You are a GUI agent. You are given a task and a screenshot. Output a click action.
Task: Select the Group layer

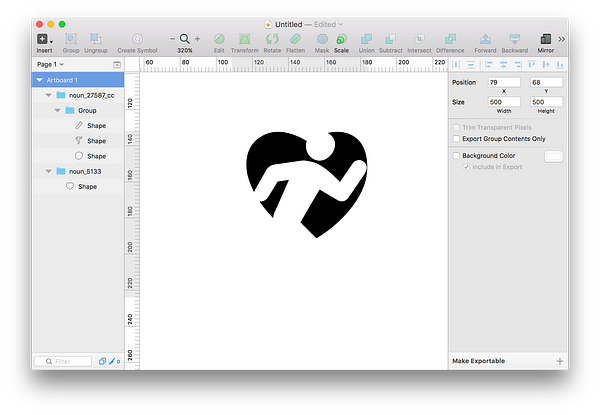(78, 111)
